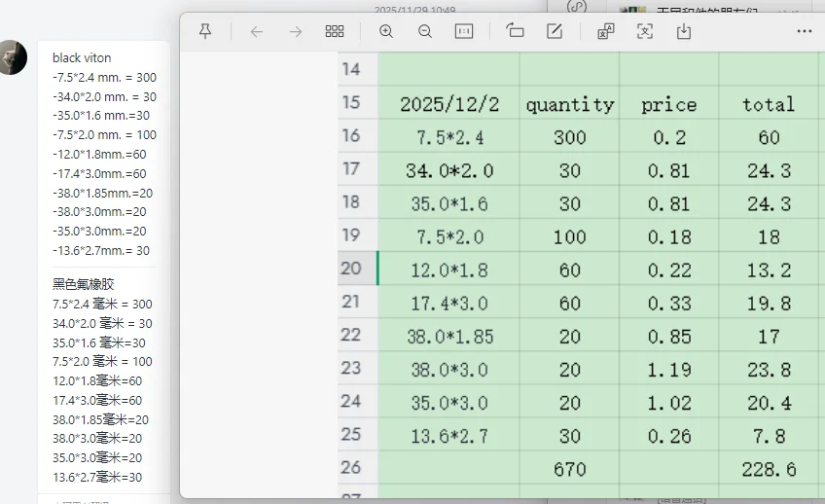Zoom out of the image
The image size is (825, 504).
coord(425,31)
